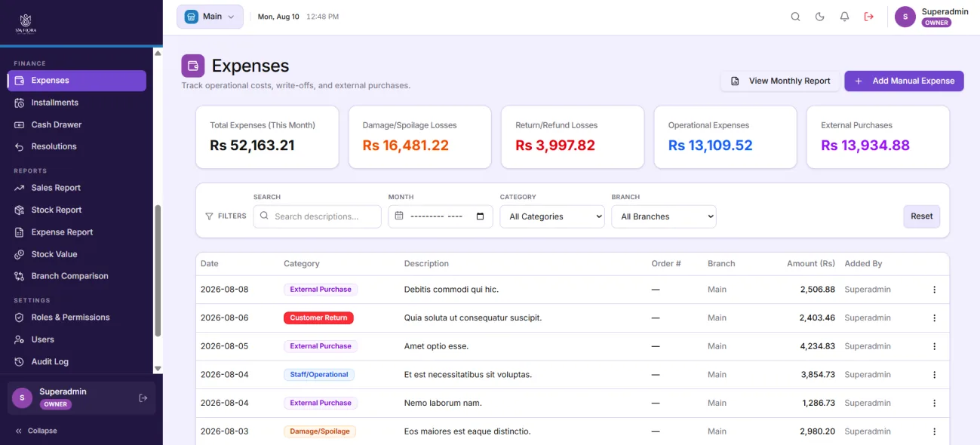This screenshot has height=445, width=980.
Task: Click the Users person icon in sidebar
Action: tap(19, 339)
